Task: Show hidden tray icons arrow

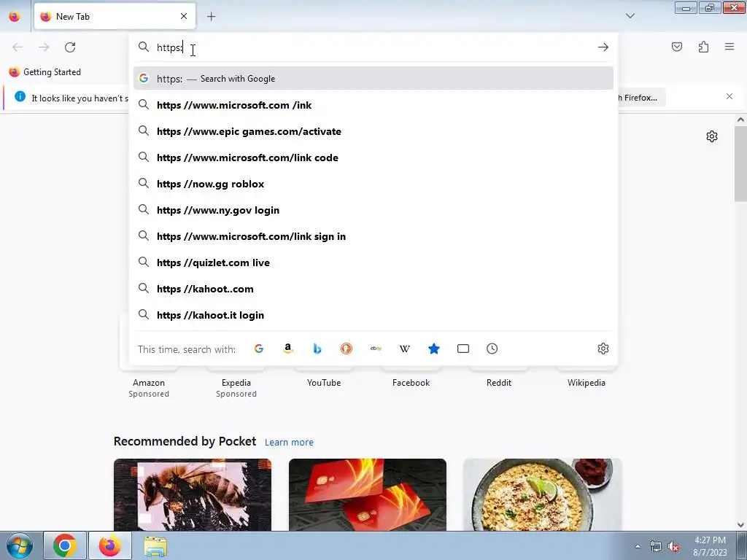Action: pos(638,546)
